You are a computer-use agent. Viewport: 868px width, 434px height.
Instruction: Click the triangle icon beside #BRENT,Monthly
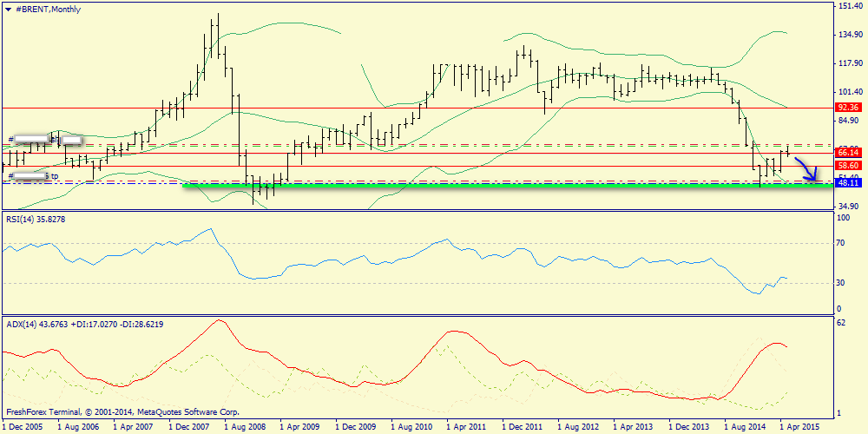(x=9, y=10)
